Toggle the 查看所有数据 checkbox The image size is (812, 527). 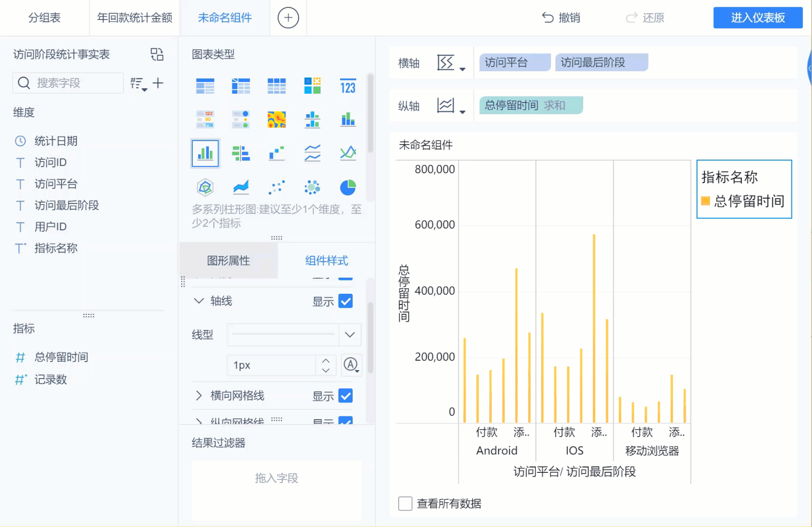(x=406, y=504)
